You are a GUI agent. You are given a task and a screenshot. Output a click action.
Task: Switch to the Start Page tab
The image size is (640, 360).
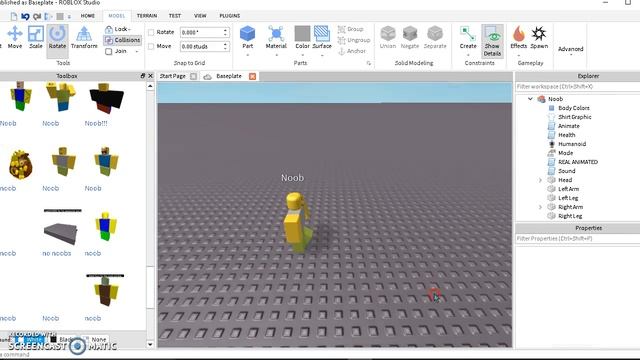(173, 76)
